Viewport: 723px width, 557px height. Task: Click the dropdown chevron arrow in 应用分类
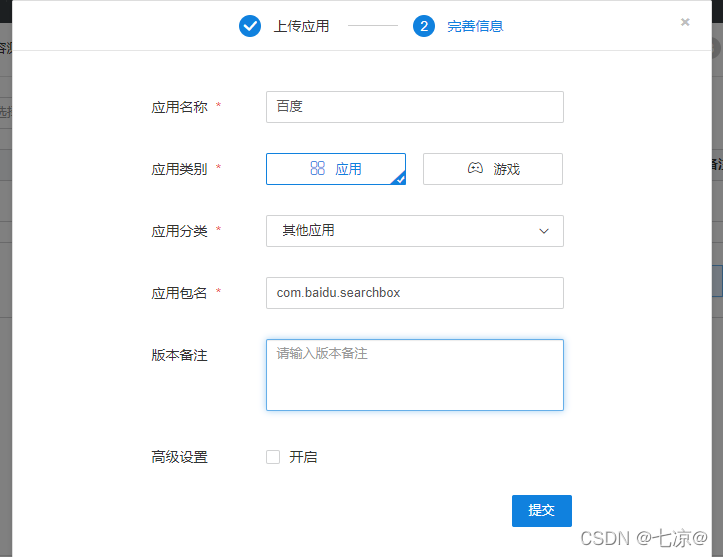click(544, 231)
